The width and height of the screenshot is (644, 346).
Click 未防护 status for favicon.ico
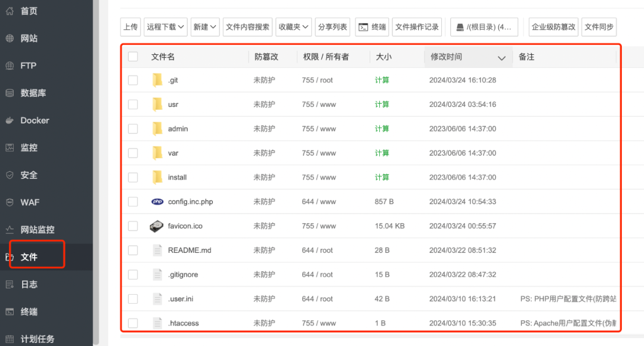pyautogui.click(x=264, y=226)
